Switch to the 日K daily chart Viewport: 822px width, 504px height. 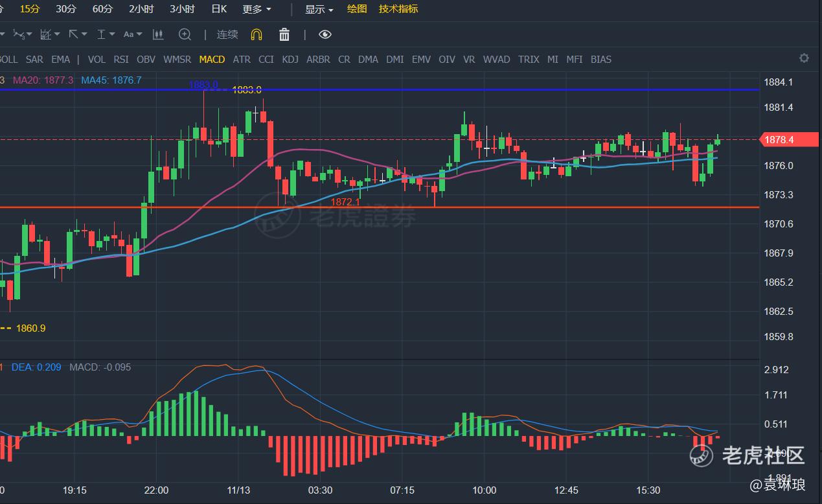(219, 9)
